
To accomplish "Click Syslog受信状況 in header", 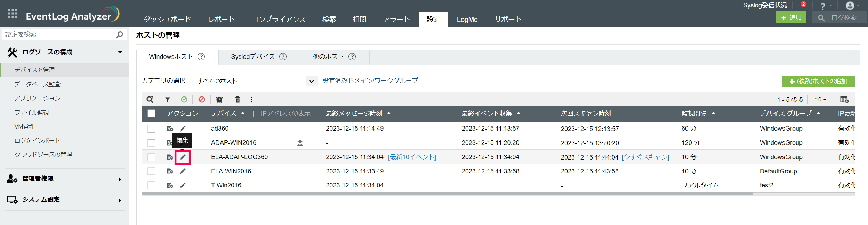I will click(x=765, y=5).
